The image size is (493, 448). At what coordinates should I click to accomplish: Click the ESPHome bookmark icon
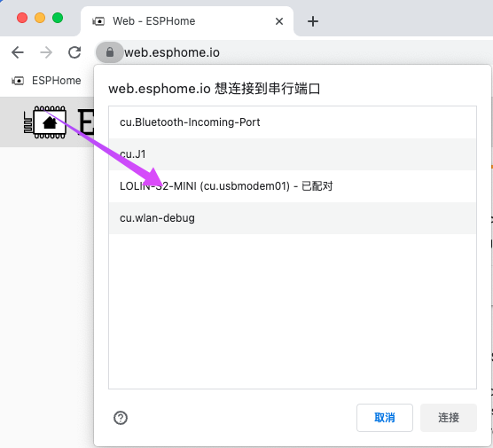click(18, 81)
